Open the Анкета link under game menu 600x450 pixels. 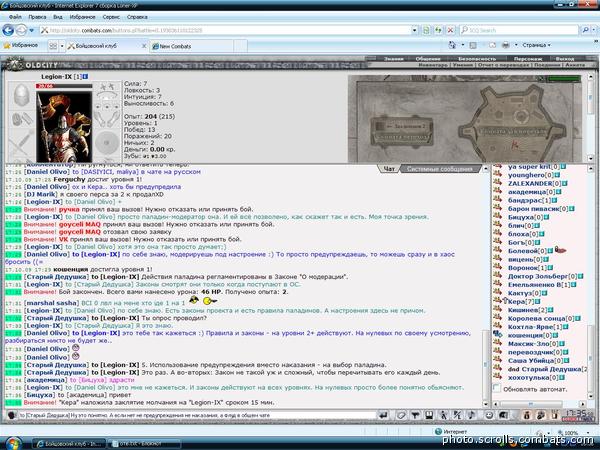575,65
